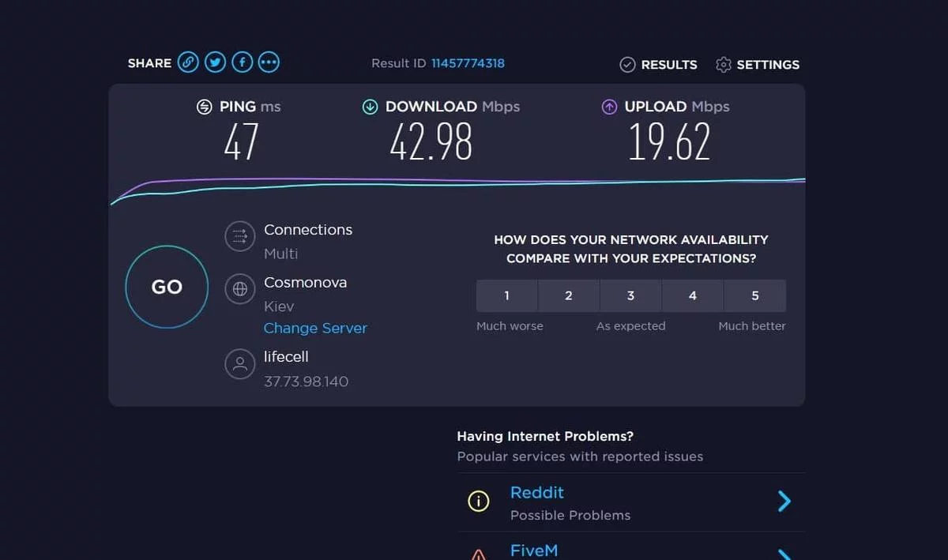Screen dimensions: 948x560
Task: Rate network availability as 3
Action: tap(630, 296)
